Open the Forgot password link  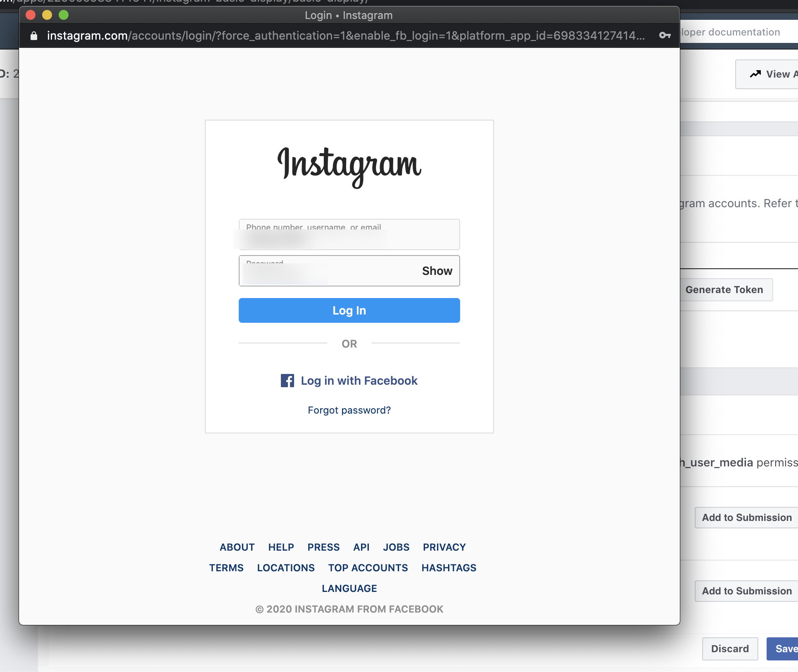pos(349,410)
